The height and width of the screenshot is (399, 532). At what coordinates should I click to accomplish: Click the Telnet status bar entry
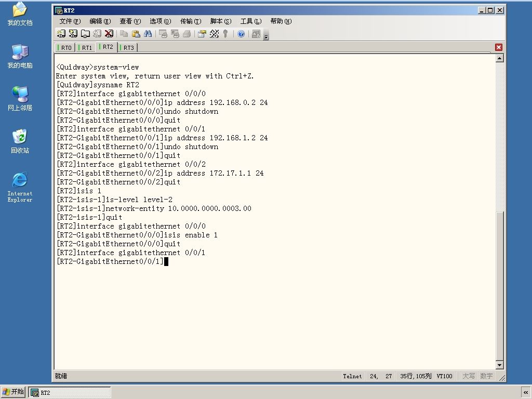pyautogui.click(x=352, y=376)
